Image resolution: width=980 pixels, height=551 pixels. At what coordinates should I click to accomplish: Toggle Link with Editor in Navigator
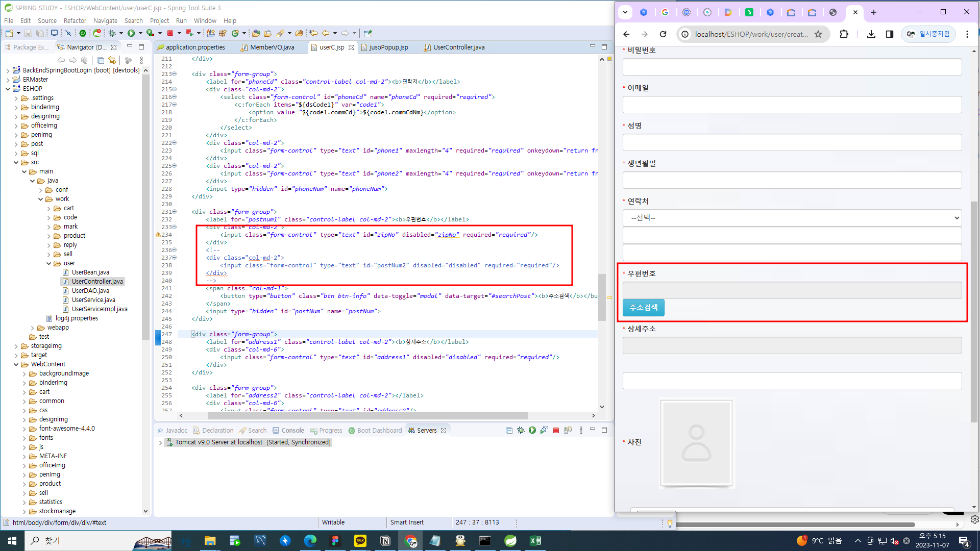coord(112,60)
